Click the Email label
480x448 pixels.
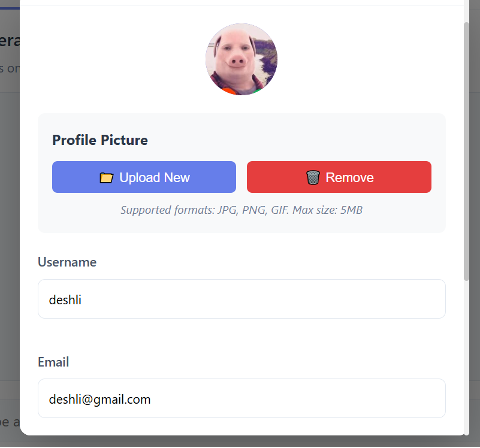(x=53, y=362)
